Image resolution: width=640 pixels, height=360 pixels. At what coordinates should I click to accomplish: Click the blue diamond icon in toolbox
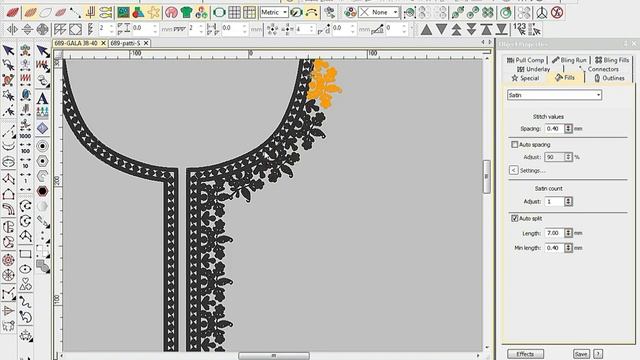tap(42, 129)
